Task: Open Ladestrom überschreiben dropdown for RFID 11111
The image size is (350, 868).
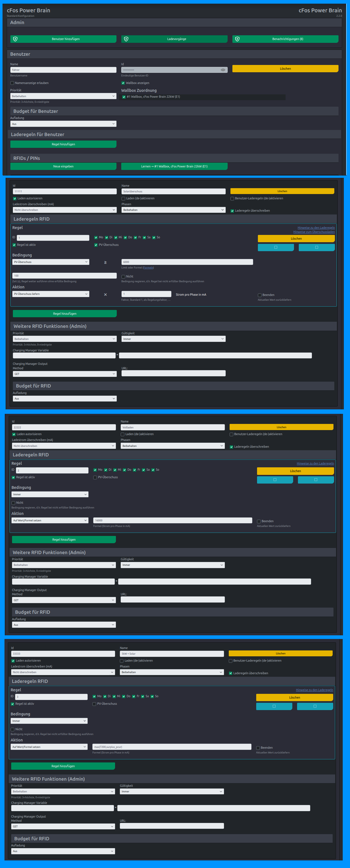Action: point(65,210)
